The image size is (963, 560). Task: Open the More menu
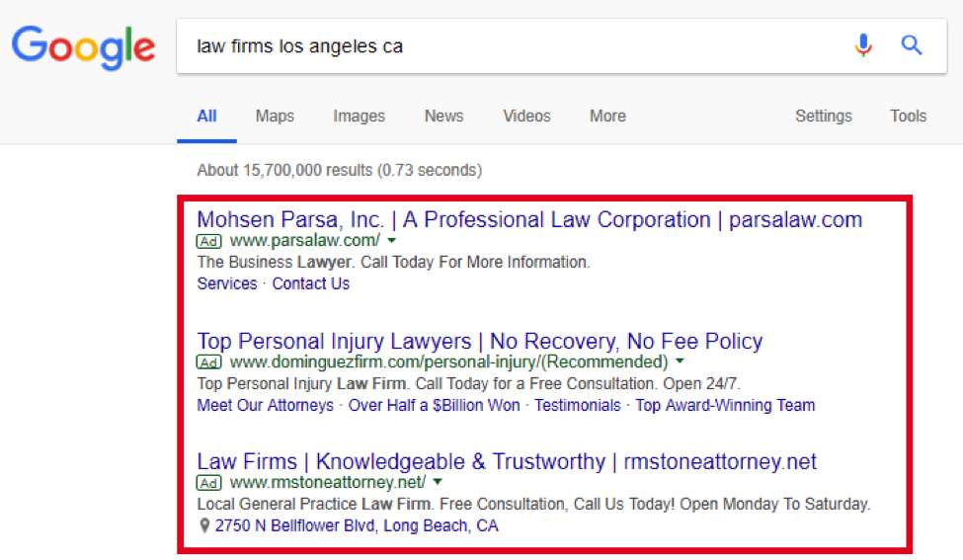point(607,117)
